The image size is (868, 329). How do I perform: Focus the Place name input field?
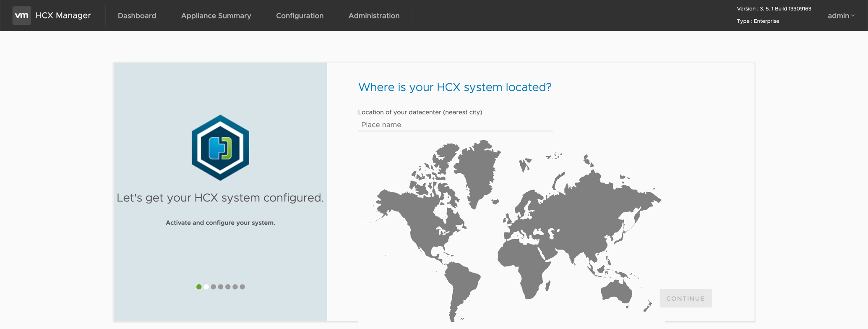click(x=455, y=125)
